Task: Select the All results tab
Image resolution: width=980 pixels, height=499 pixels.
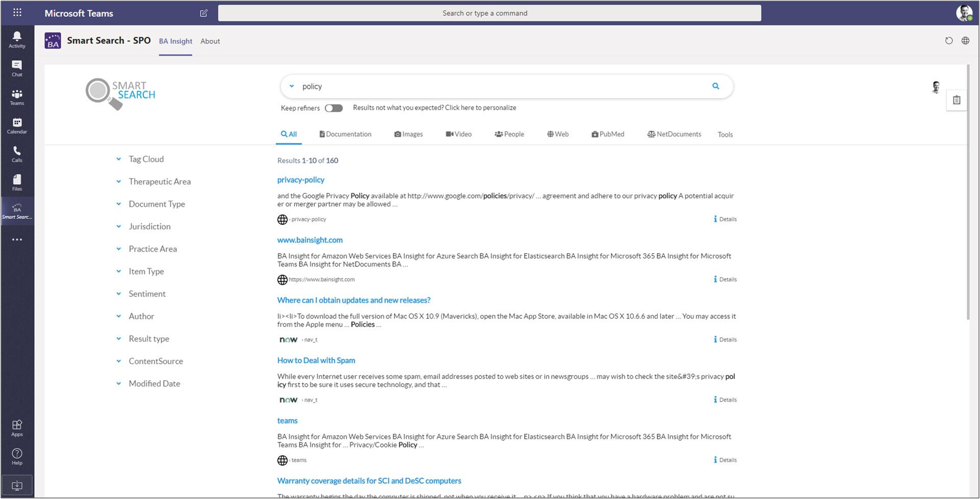Action: [289, 134]
